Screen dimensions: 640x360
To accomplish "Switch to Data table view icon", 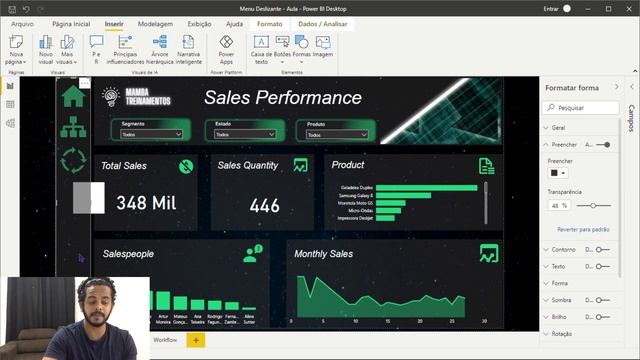I will coord(10,104).
